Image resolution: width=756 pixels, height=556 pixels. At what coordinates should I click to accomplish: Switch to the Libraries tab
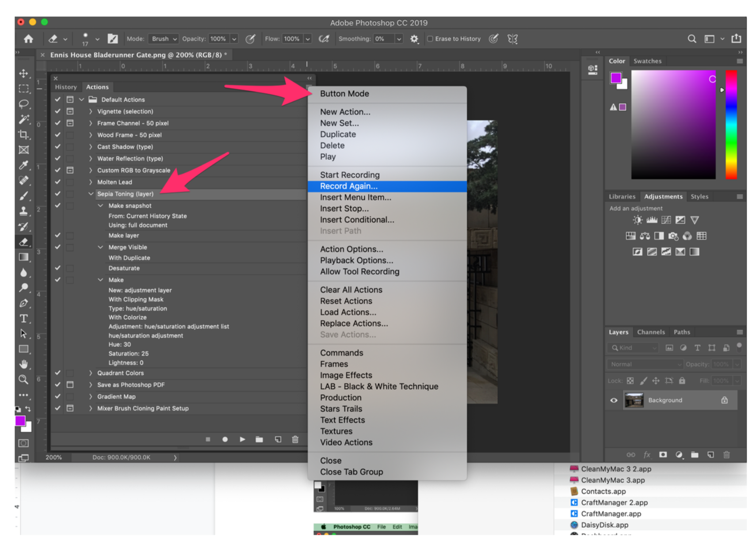click(x=622, y=197)
